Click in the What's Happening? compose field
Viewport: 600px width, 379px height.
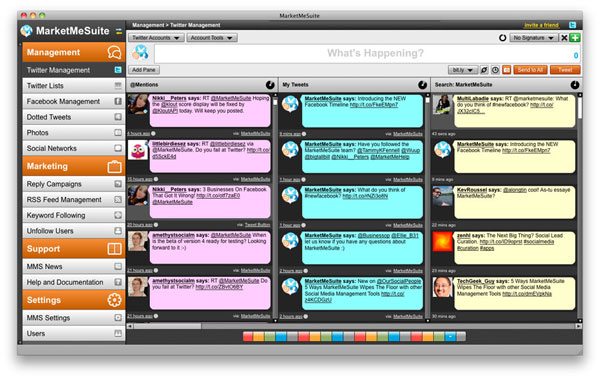(367, 53)
